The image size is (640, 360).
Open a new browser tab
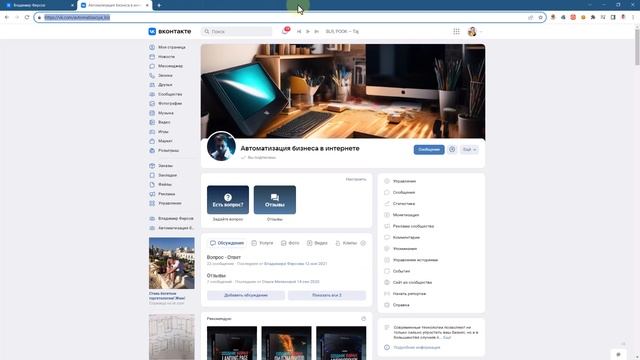tap(159, 5)
